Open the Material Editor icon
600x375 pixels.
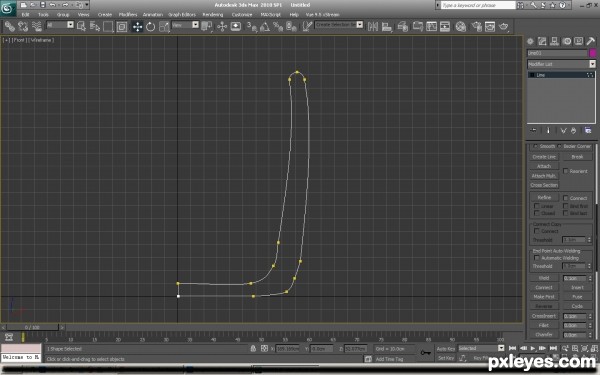tap(461, 26)
